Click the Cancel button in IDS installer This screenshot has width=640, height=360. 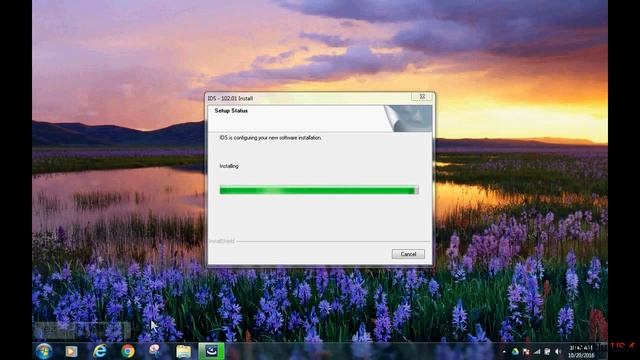point(408,254)
